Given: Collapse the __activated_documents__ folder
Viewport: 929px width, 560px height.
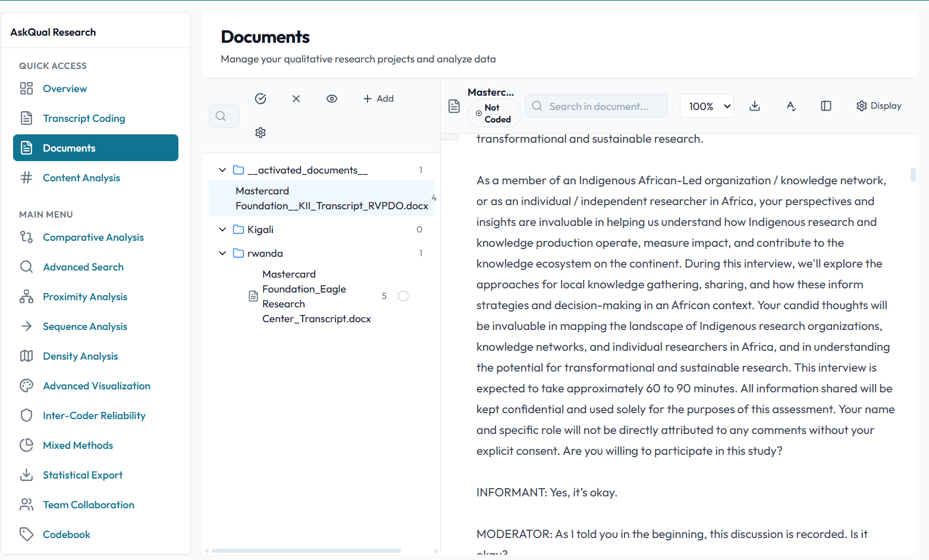Looking at the screenshot, I should pyautogui.click(x=222, y=170).
